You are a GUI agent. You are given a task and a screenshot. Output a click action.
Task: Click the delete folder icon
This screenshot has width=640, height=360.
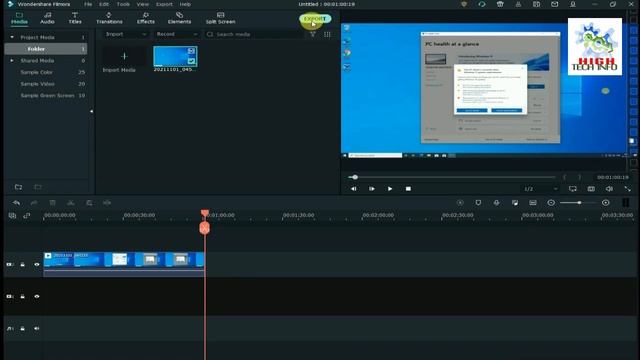point(38,187)
